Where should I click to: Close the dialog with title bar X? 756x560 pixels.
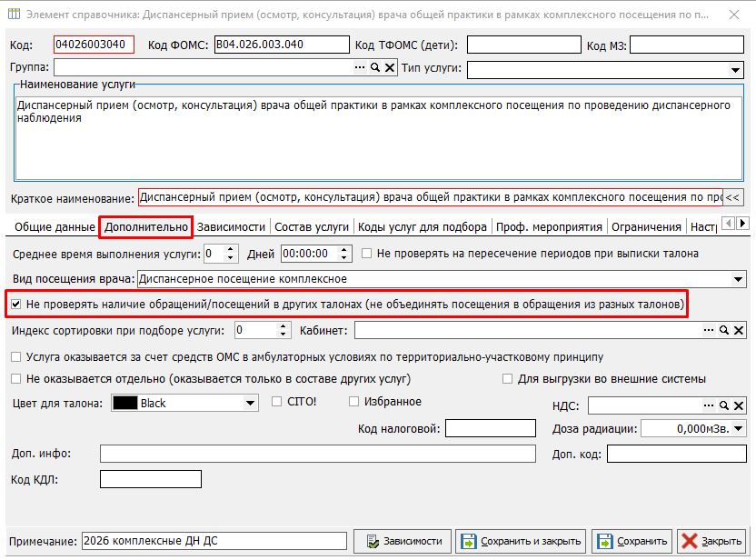[x=734, y=15]
